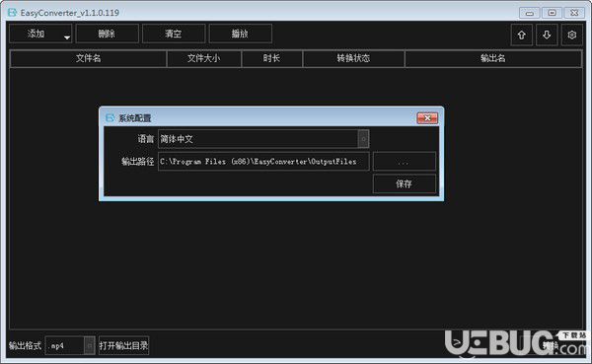592x364 pixels.
Task: Select the 简体中文 language combo box
Action: [263, 138]
